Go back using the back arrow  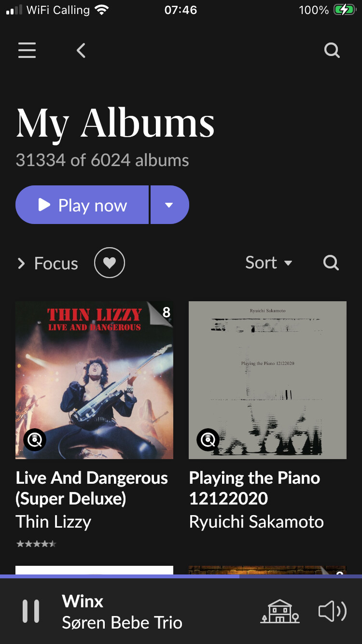(81, 50)
